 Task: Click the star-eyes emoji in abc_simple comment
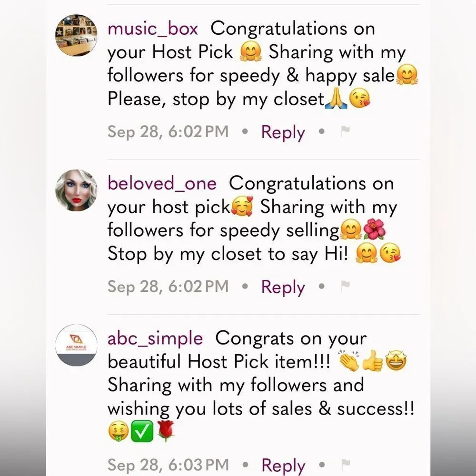pyautogui.click(x=396, y=361)
